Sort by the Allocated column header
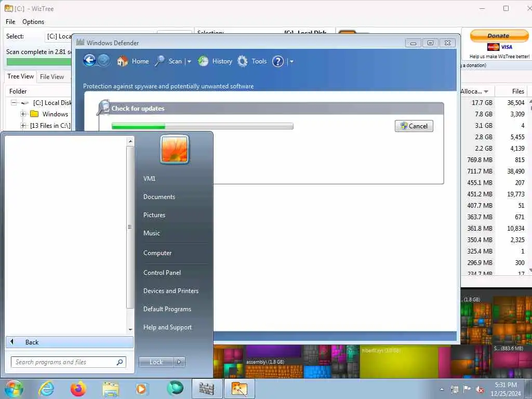The image size is (532, 399). (x=477, y=91)
